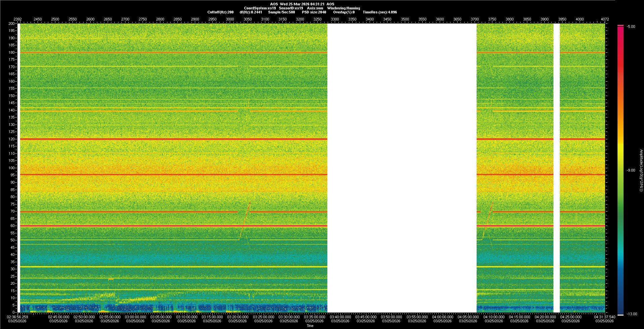The image size is (644, 329).
Task: Click the 03:00:00.000 time axis label
Action: 136,317
